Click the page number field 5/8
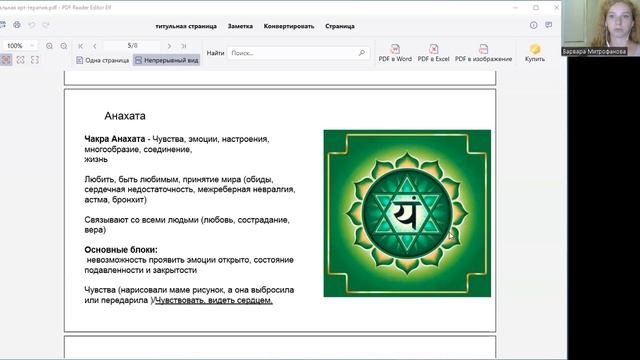Viewport: 640px width, 360px height. [132, 46]
